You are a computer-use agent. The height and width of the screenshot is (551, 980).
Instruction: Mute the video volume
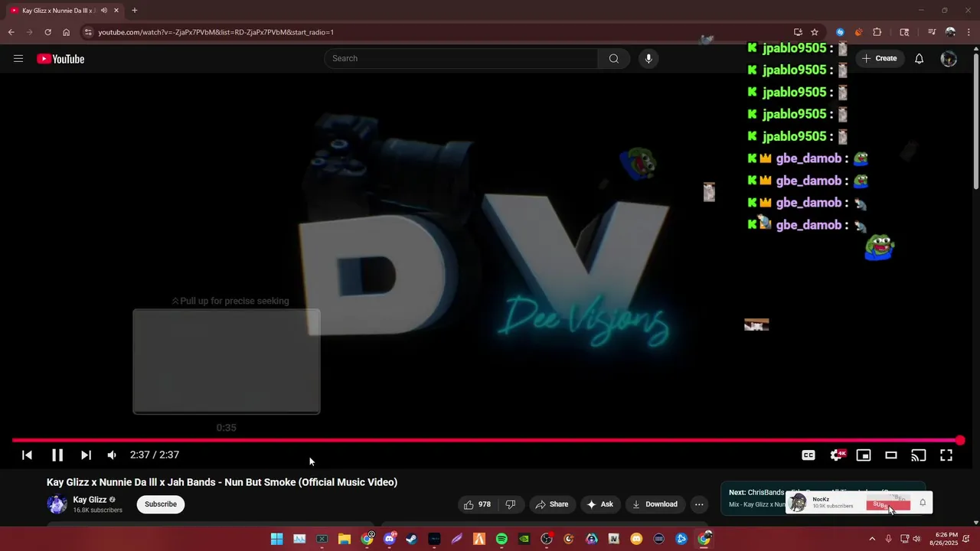(x=112, y=455)
